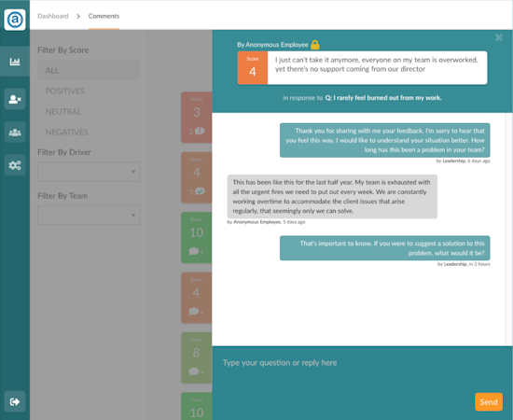
Task: Select the Comments breadcrumb tab
Action: coord(104,16)
